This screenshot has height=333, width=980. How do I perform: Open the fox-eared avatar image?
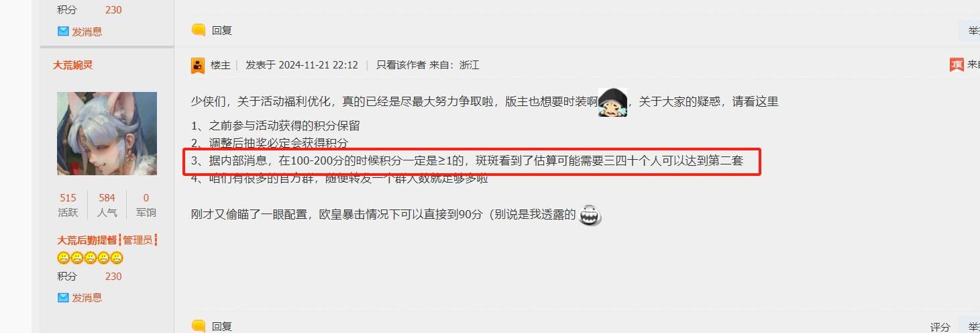coord(107,134)
